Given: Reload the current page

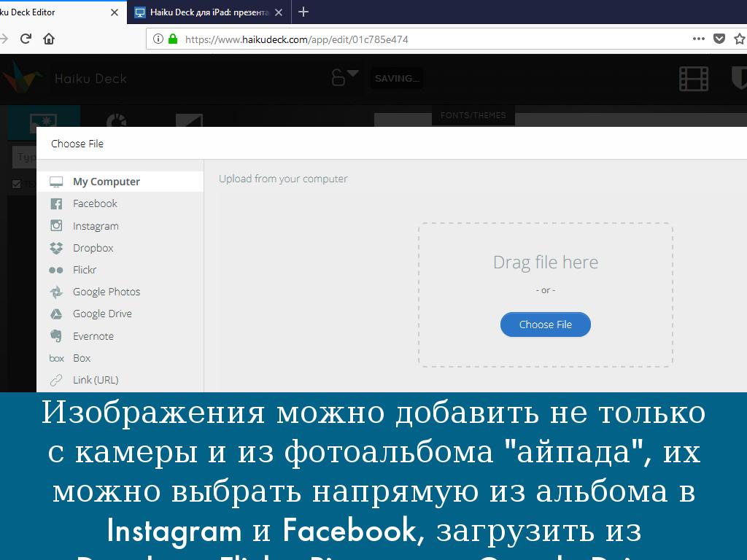Looking at the screenshot, I should tap(26, 39).
